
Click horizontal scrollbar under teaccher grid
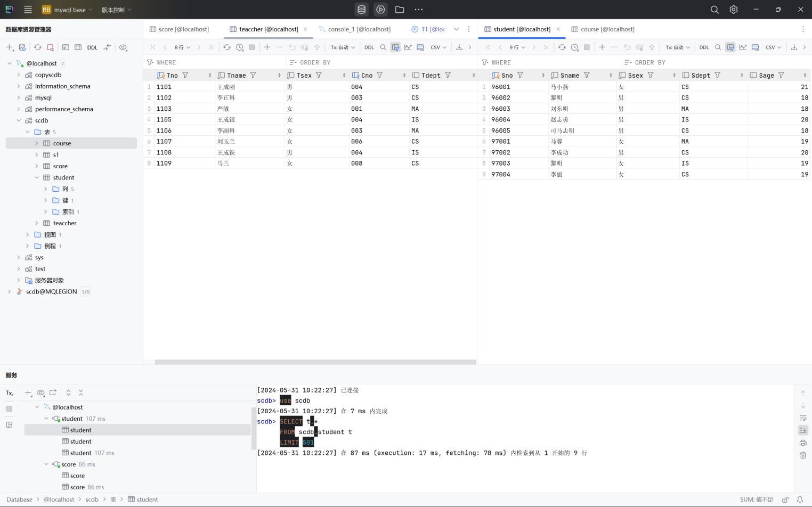[315, 362]
